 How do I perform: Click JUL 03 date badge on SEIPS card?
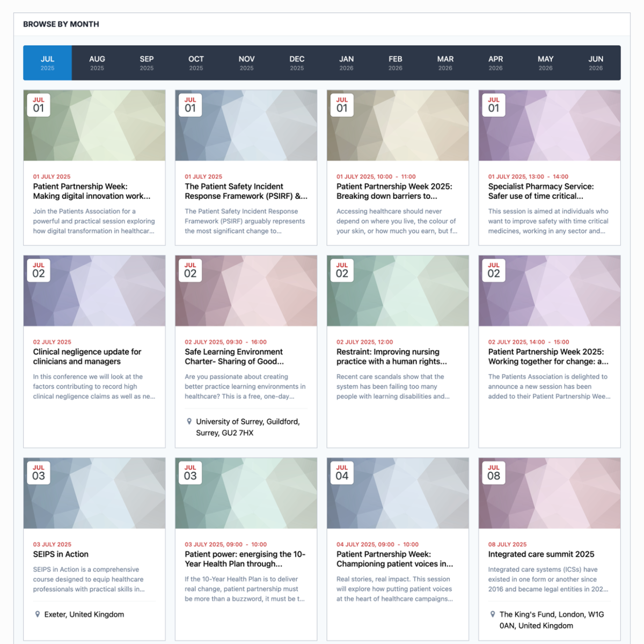click(39, 473)
